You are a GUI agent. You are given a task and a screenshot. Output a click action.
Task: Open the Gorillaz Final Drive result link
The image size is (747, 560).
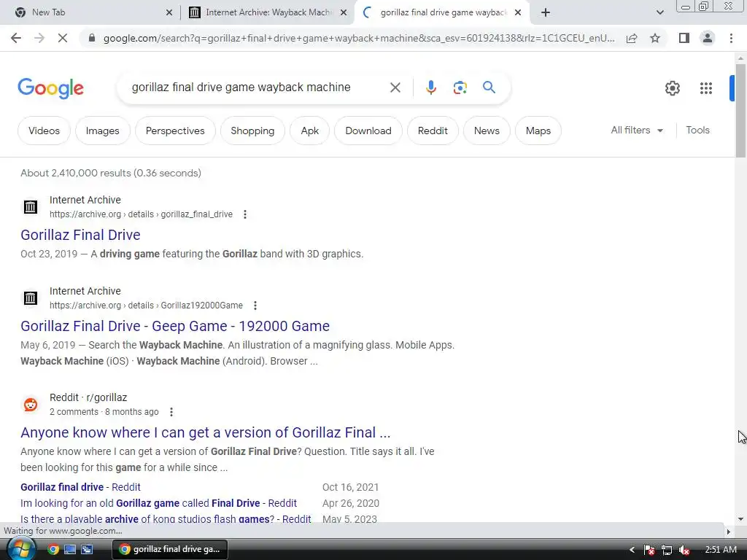[80, 235]
